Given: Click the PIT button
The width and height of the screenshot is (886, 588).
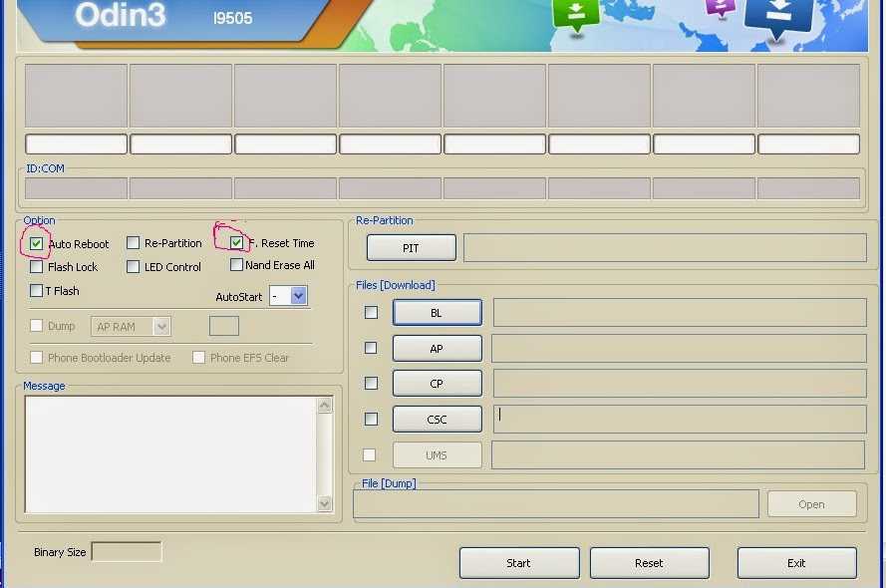Looking at the screenshot, I should [411, 247].
